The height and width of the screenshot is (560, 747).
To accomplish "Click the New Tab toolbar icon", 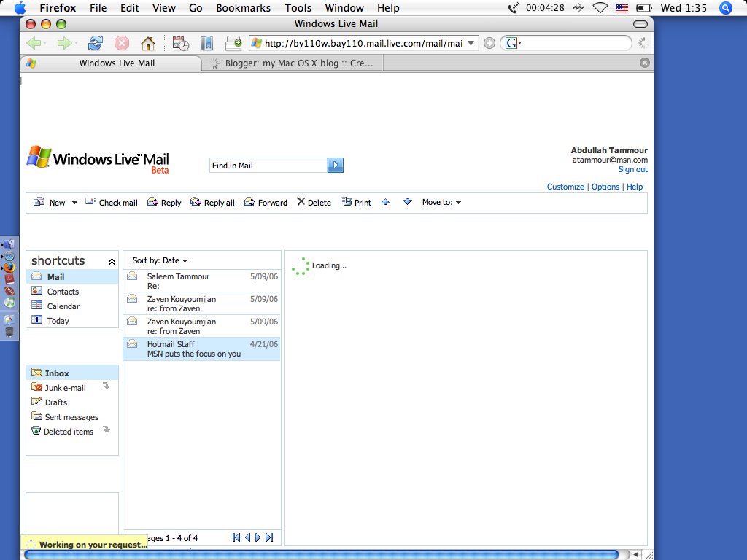I will (233, 43).
